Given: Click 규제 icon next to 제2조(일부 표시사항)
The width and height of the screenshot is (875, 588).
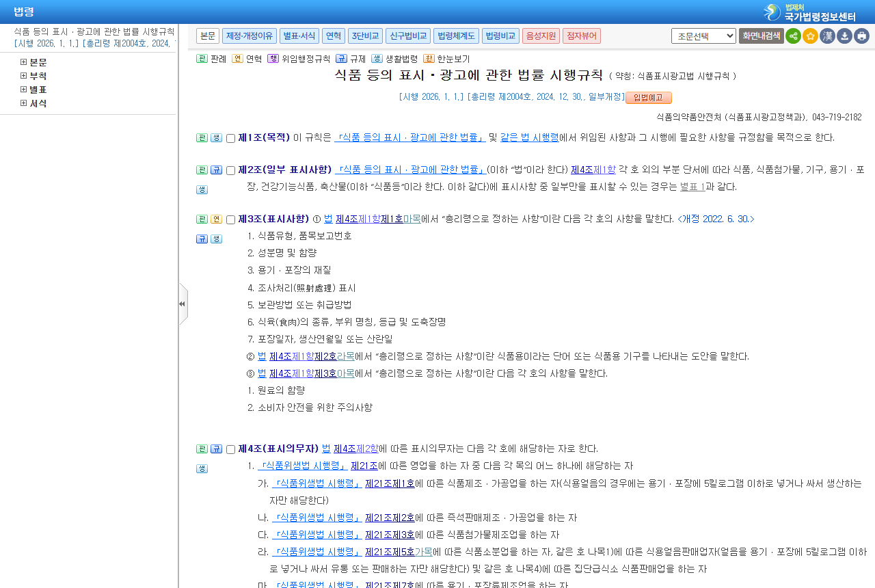Looking at the screenshot, I should [216, 170].
